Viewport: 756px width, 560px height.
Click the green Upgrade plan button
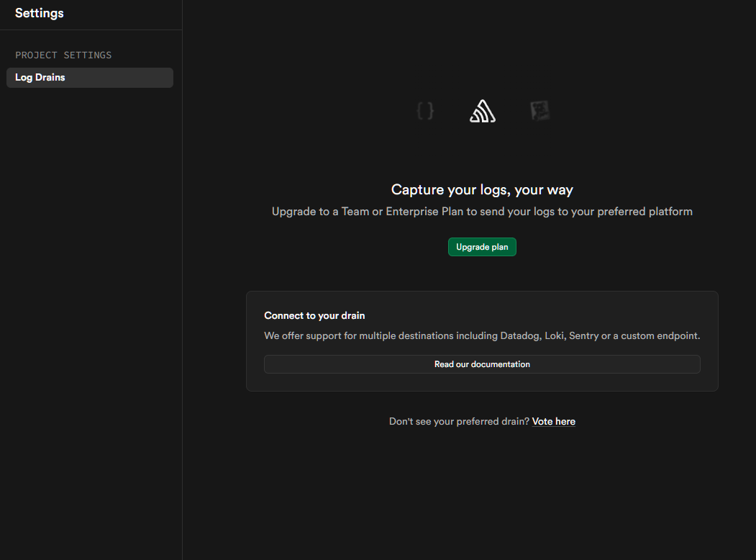click(482, 247)
